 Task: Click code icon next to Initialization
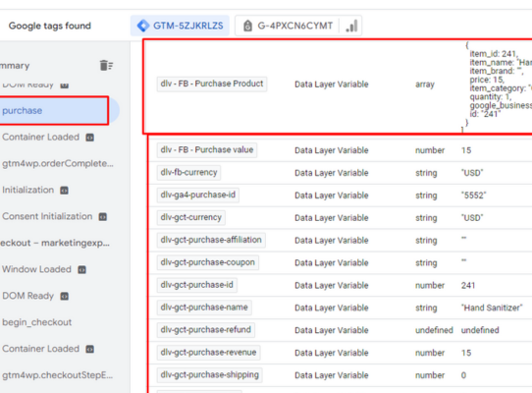coord(64,191)
